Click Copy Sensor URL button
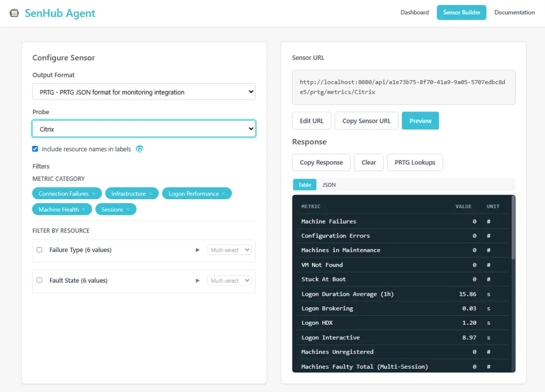Viewport: 545px width, 392px height. point(366,121)
